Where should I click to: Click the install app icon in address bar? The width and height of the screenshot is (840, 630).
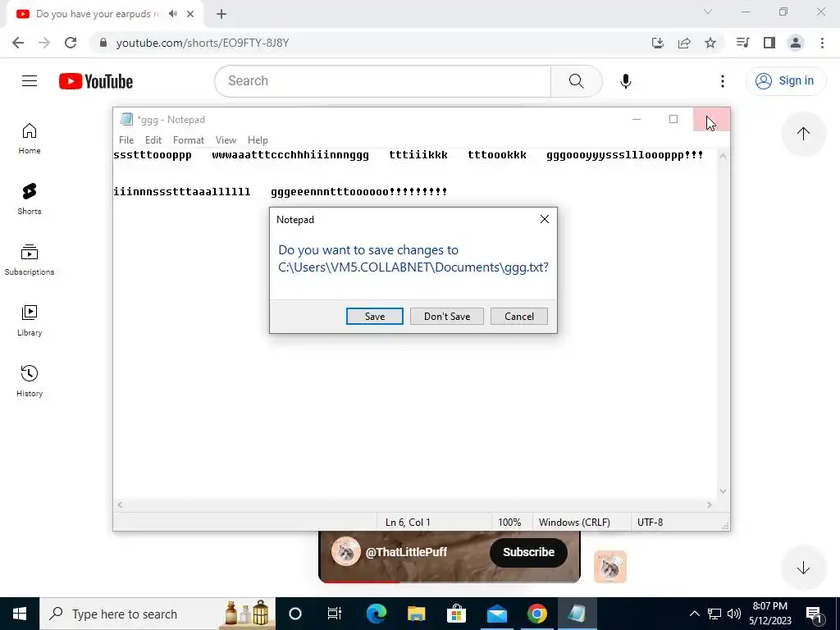658,43
